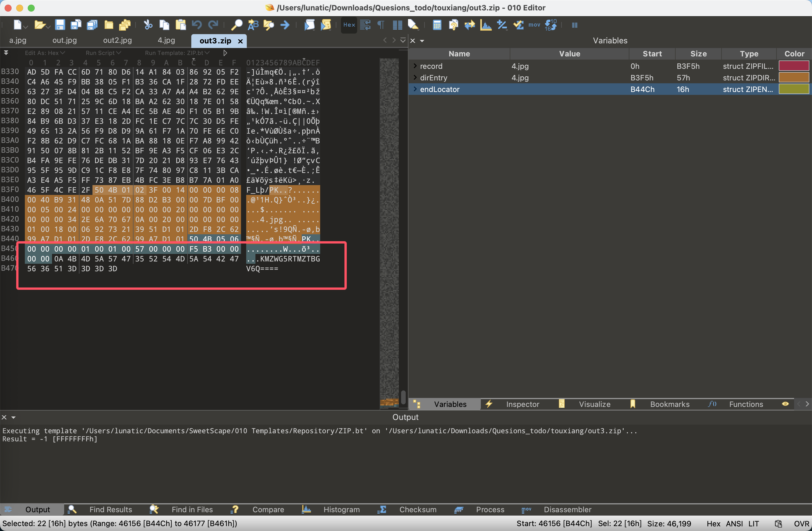Expand the endLocator struct row

coord(415,89)
